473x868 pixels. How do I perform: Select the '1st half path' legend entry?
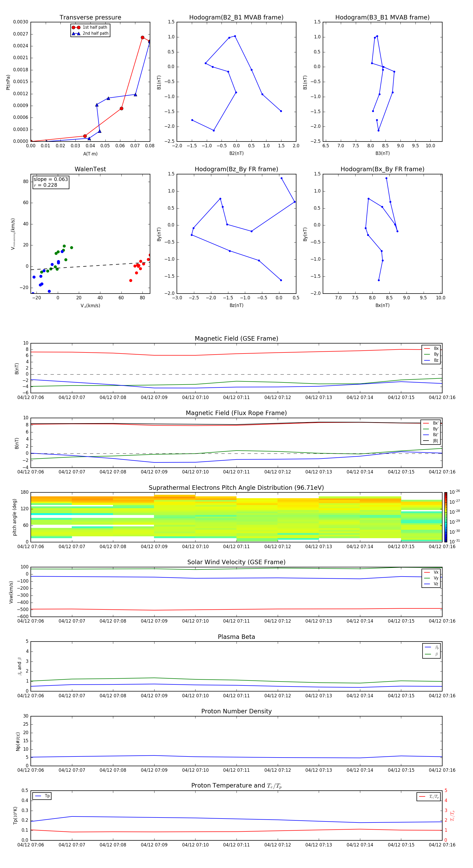click(x=90, y=27)
